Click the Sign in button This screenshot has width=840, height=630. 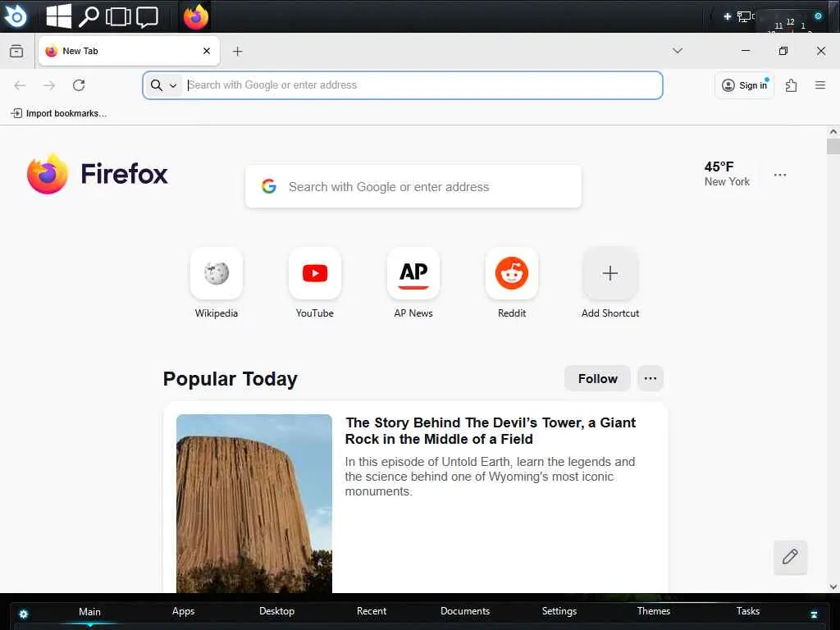coord(745,85)
